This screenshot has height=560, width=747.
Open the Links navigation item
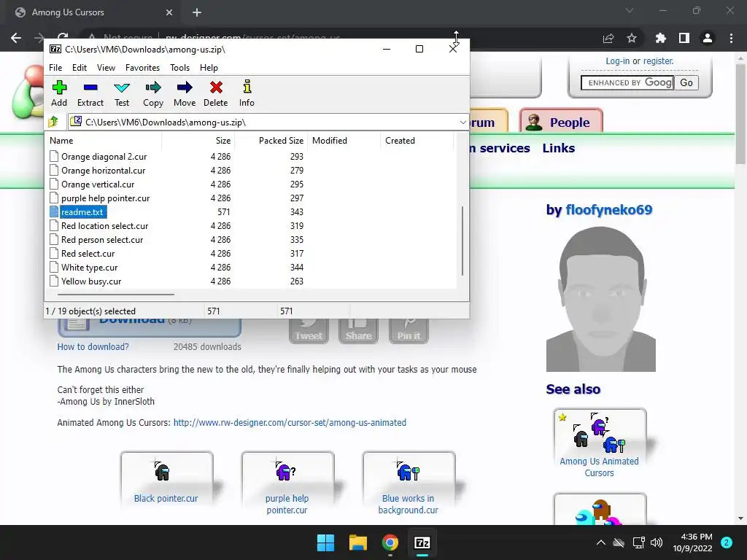click(x=558, y=148)
